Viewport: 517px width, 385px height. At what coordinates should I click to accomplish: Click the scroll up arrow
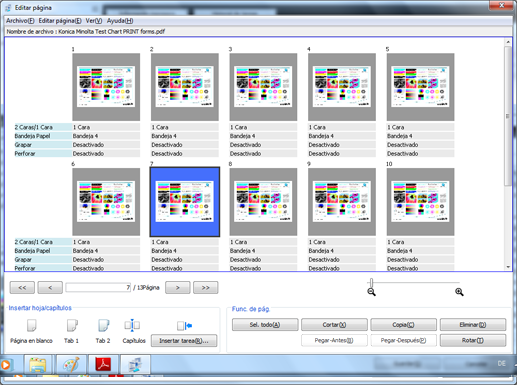point(508,42)
